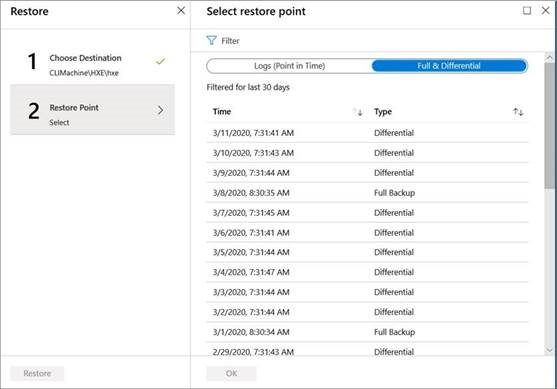The height and width of the screenshot is (389, 557).
Task: Click the Type column header
Action: (x=383, y=112)
